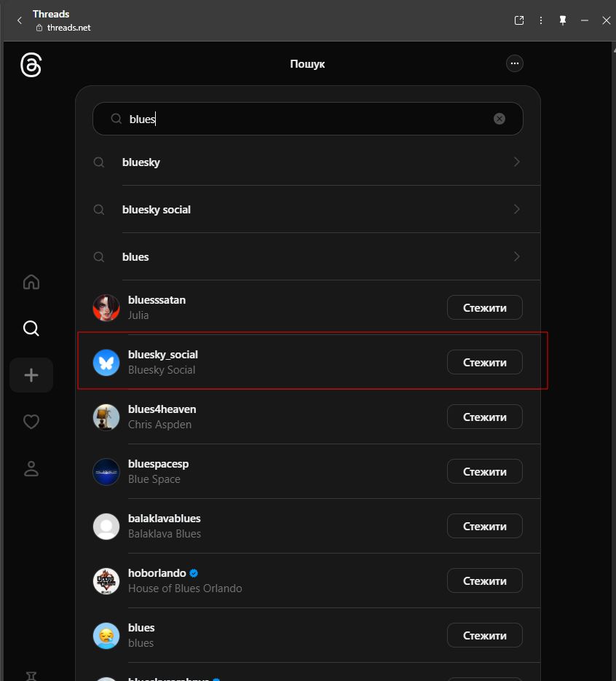Click the Threads logo icon

tap(31, 66)
